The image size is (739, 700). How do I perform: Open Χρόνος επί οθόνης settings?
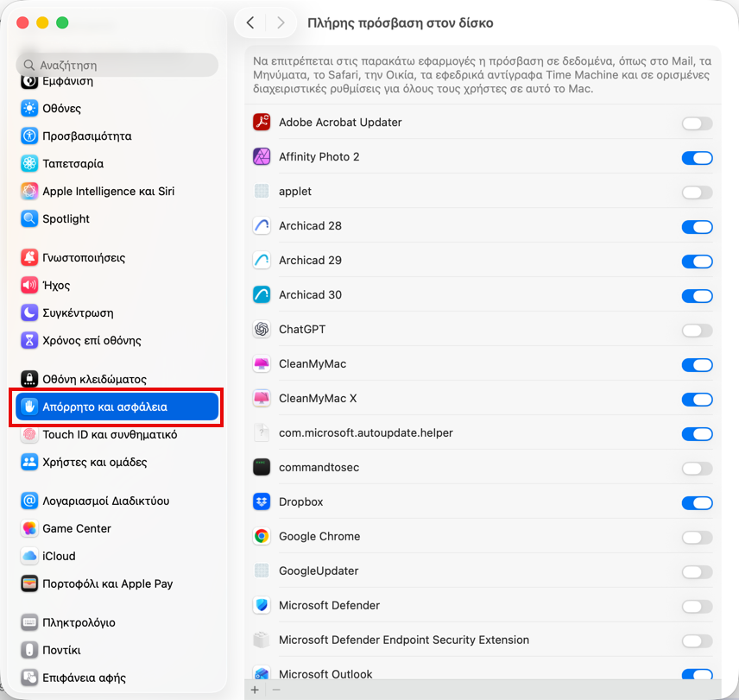tap(117, 340)
